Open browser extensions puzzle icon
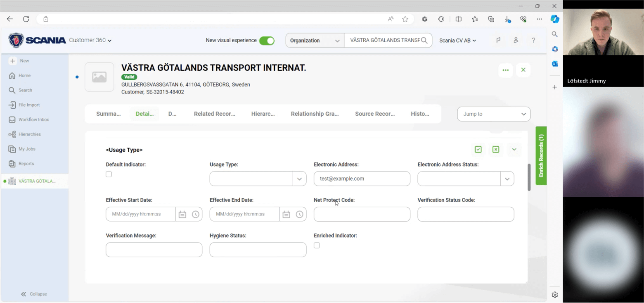Image resolution: width=644 pixels, height=303 pixels. click(441, 19)
